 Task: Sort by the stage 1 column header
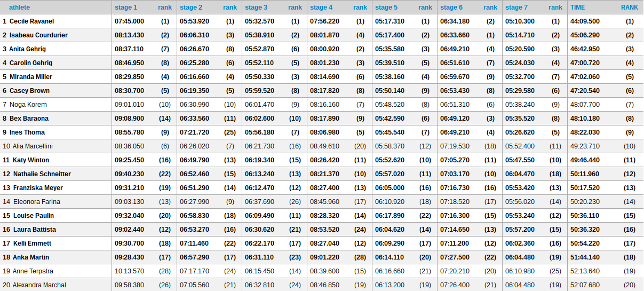coord(126,7)
